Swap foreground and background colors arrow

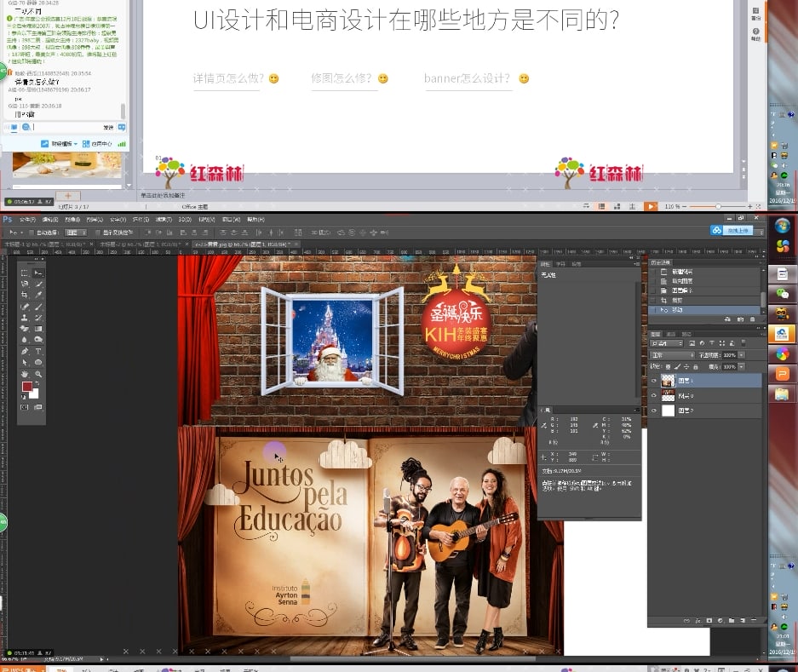tap(37, 383)
